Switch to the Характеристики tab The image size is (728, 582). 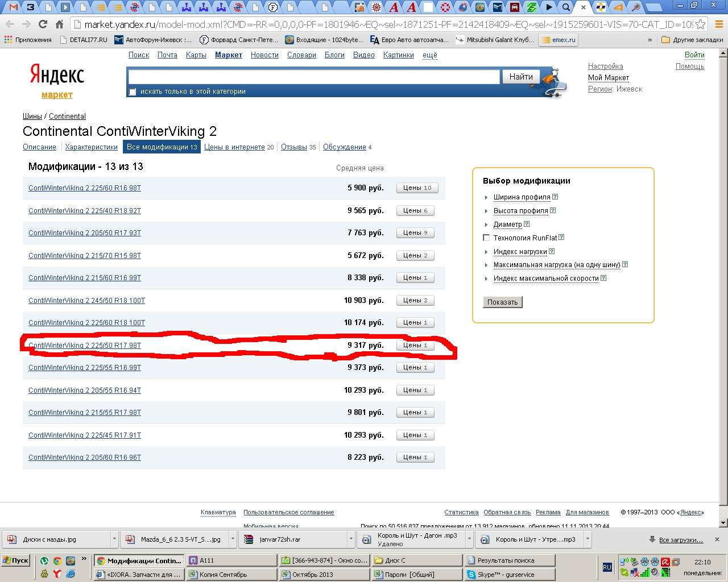pos(91,147)
